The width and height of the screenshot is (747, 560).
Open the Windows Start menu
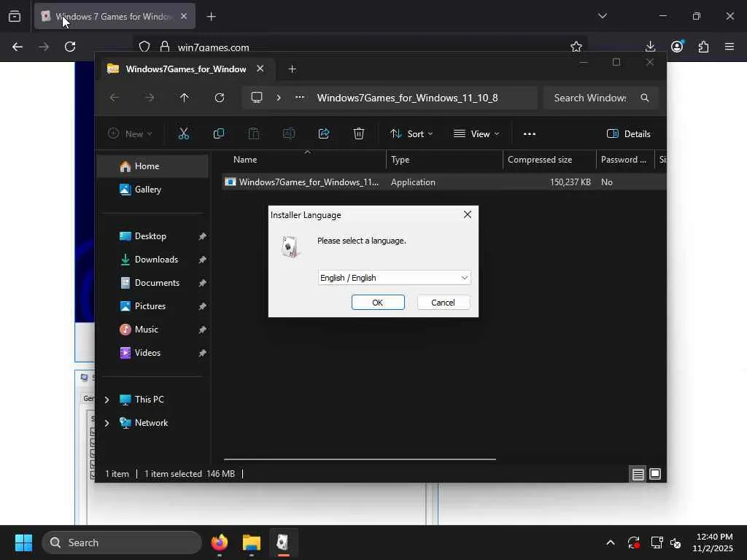coord(23,542)
